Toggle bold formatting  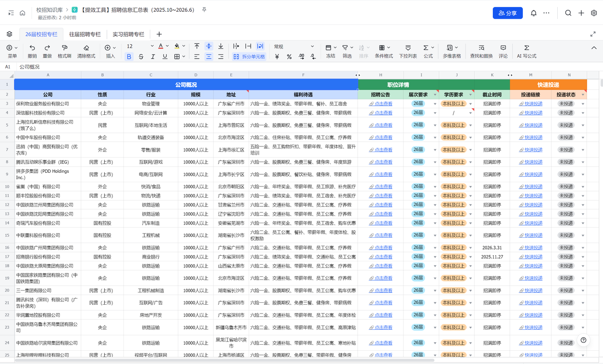pyautogui.click(x=129, y=57)
